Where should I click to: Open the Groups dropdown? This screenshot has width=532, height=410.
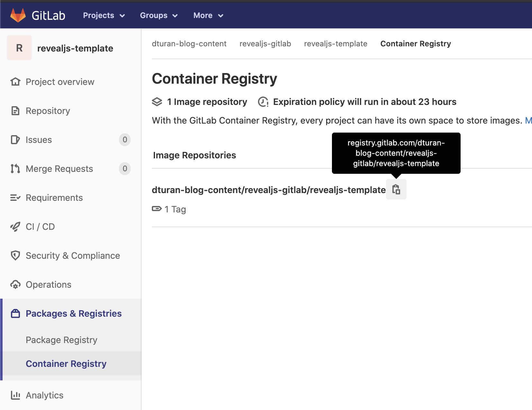(159, 15)
